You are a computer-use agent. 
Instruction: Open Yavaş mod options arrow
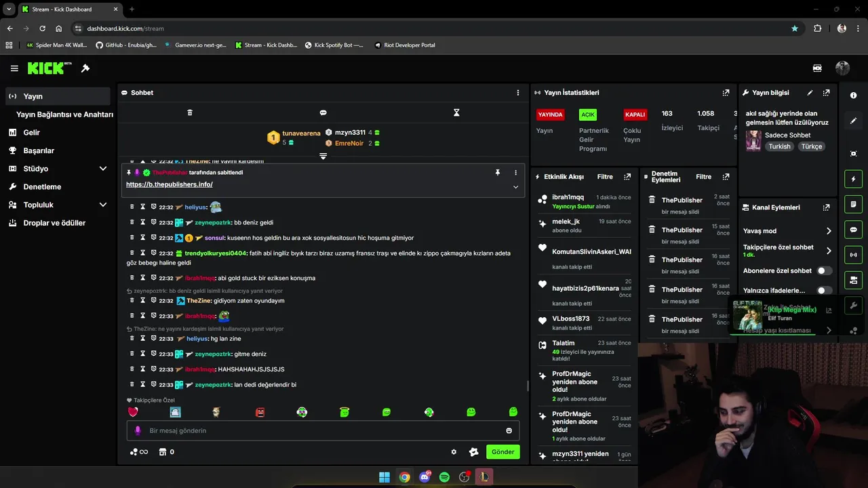click(x=829, y=231)
